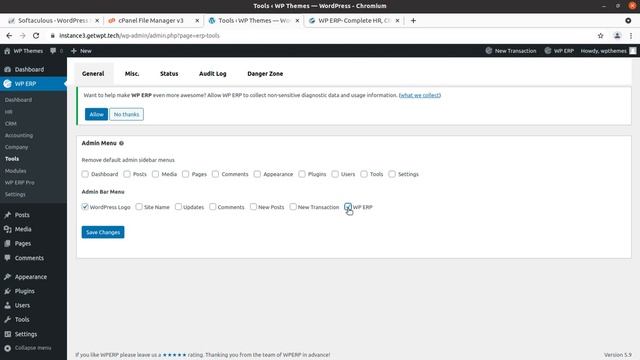Switch to the Misc. tab
The image size is (640, 360).
pyautogui.click(x=132, y=74)
